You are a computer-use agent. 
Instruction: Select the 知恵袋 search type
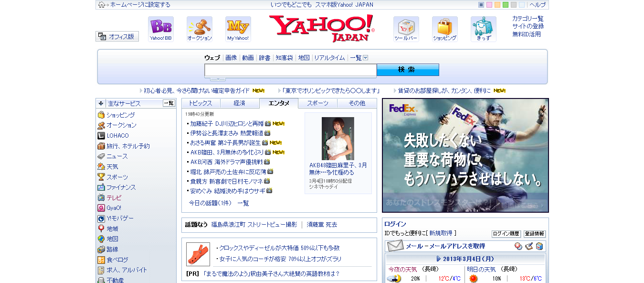(284, 58)
